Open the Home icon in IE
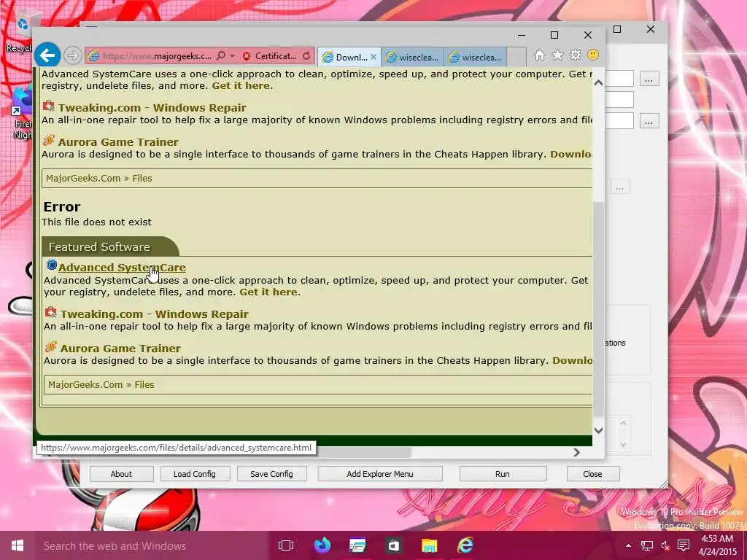Image resolution: width=747 pixels, height=560 pixels. coord(539,55)
